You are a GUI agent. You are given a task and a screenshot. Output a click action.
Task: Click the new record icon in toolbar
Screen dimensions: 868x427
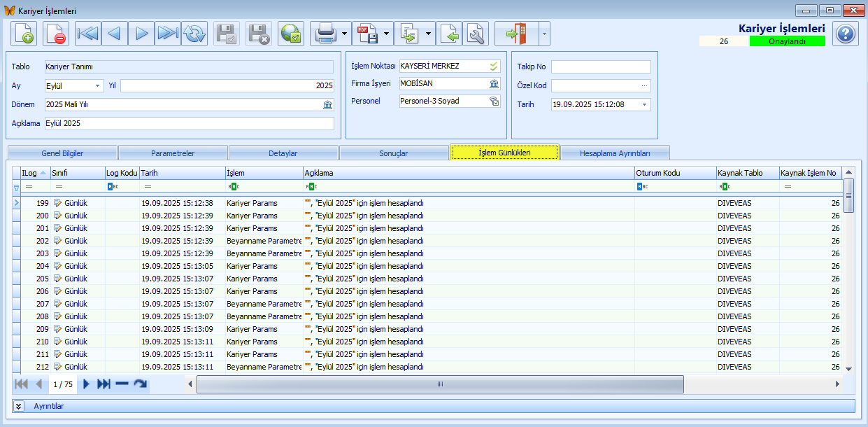tap(24, 34)
